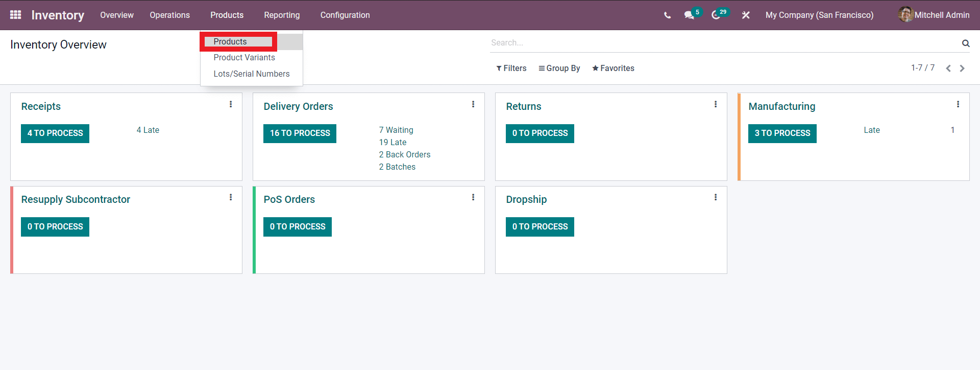
Task: Go to next page arrow
Action: coord(962,68)
